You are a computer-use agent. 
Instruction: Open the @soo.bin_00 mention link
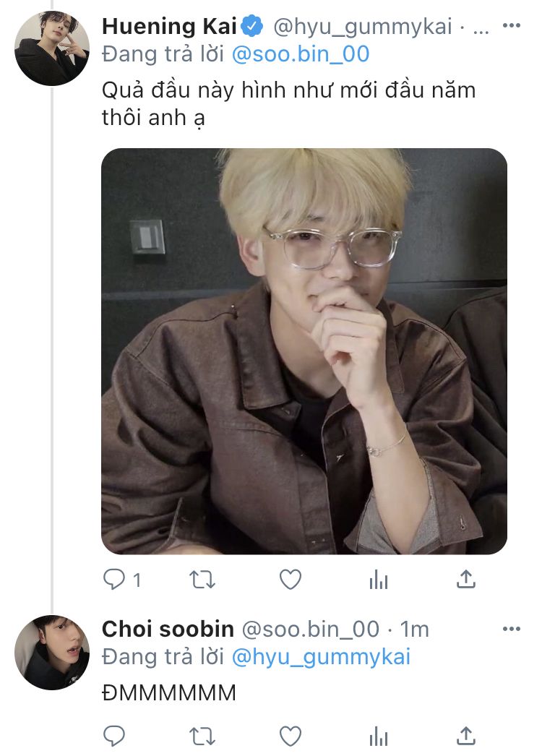point(301,53)
